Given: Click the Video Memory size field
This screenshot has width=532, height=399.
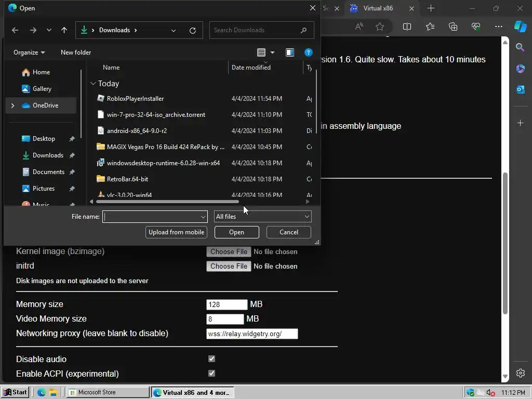Looking at the screenshot, I should (225, 319).
